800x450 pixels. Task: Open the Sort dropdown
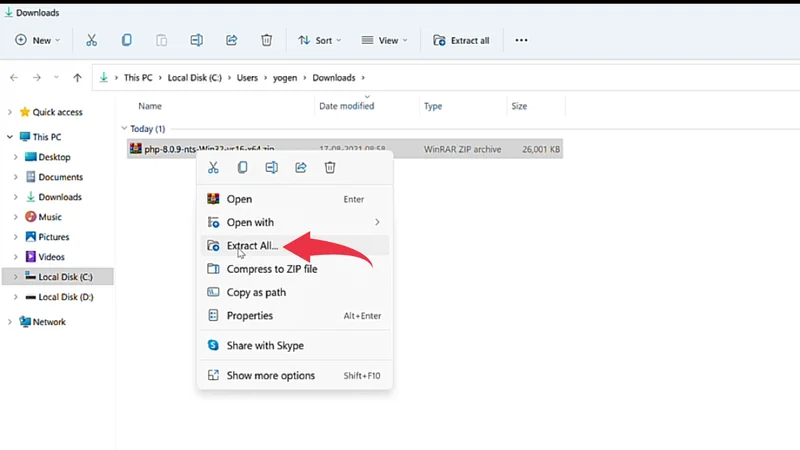319,40
